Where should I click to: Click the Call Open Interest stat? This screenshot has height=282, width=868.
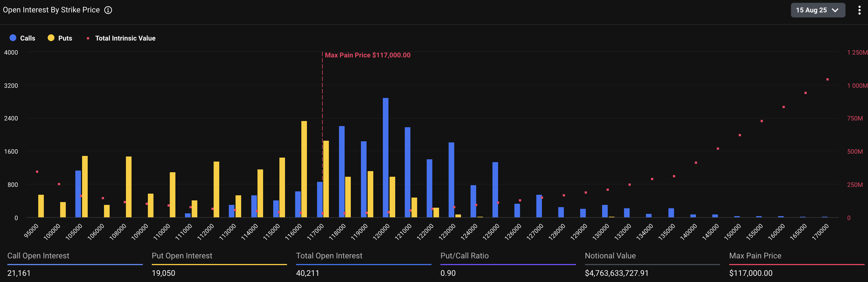[39, 256]
